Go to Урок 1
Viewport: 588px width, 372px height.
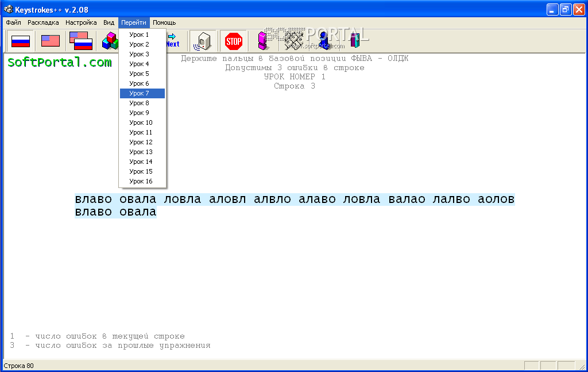[x=142, y=34]
